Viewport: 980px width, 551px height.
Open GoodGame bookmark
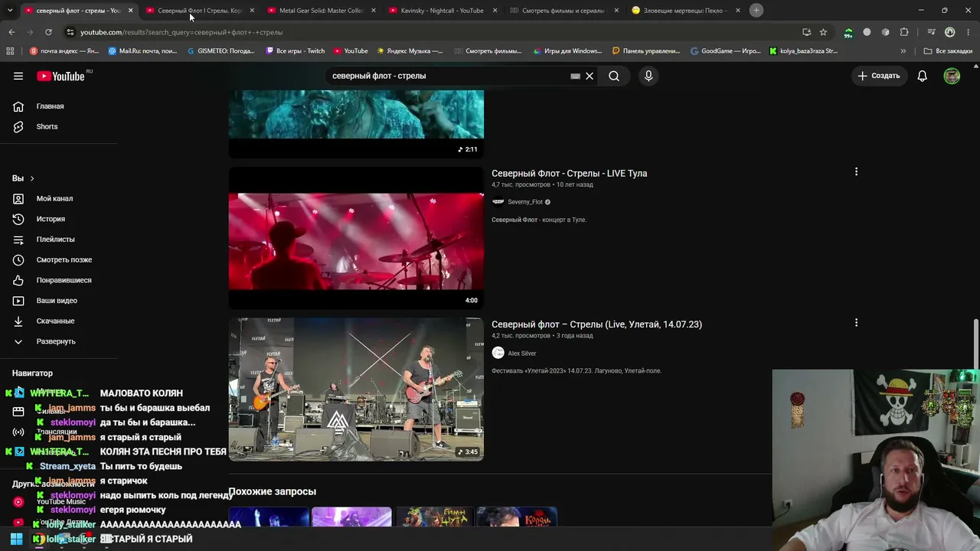726,51
